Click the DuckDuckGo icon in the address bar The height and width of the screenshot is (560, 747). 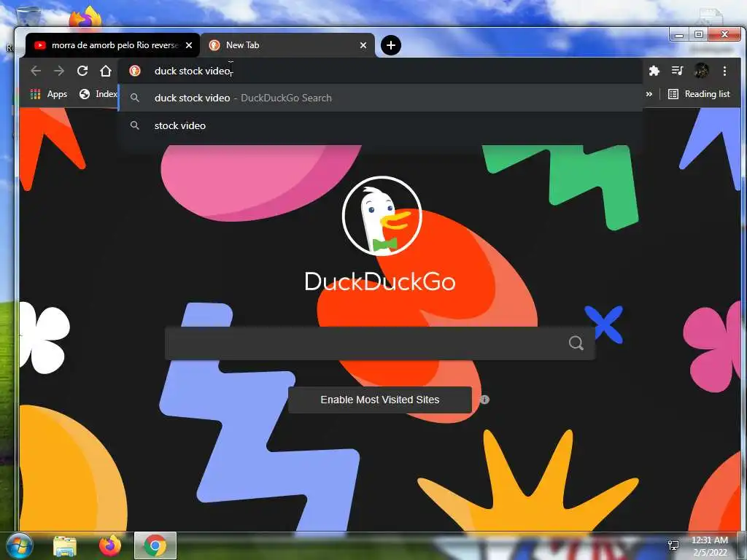(x=135, y=71)
